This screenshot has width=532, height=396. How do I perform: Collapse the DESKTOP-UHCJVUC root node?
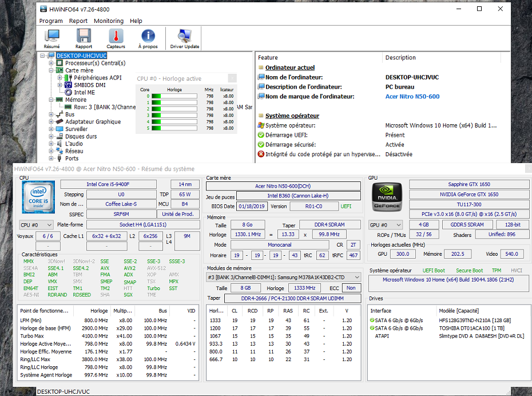(x=42, y=56)
